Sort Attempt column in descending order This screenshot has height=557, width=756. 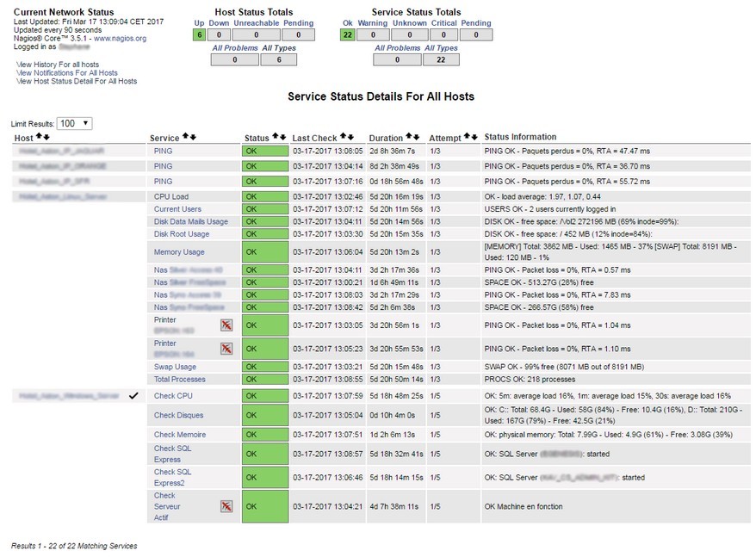pos(474,137)
